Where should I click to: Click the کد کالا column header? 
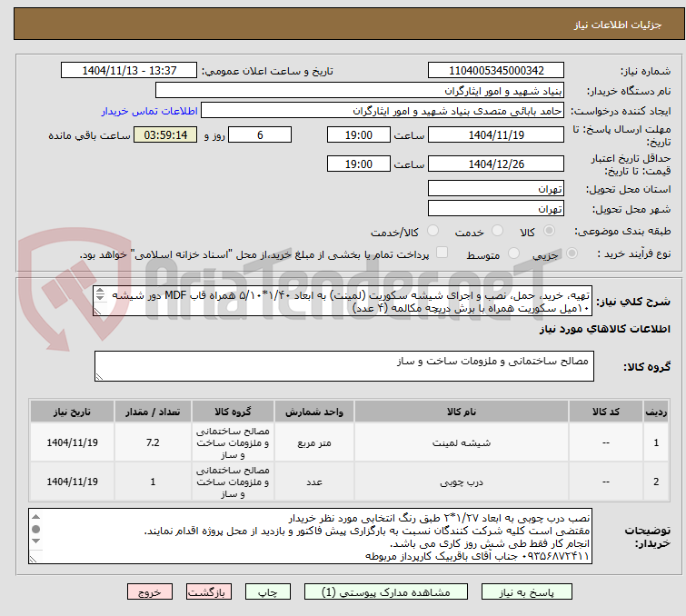tap(606, 412)
